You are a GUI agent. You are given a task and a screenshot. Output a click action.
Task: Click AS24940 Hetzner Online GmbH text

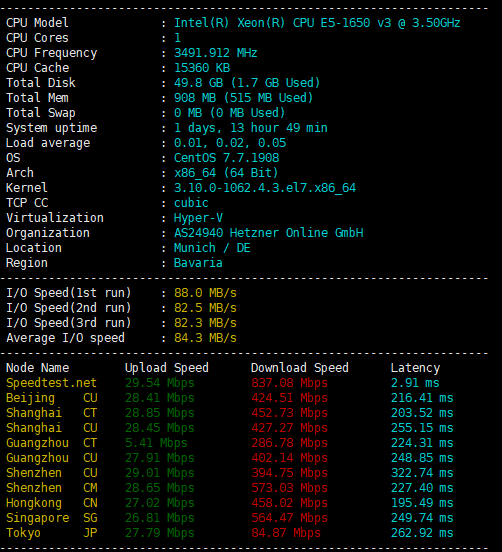269,233
